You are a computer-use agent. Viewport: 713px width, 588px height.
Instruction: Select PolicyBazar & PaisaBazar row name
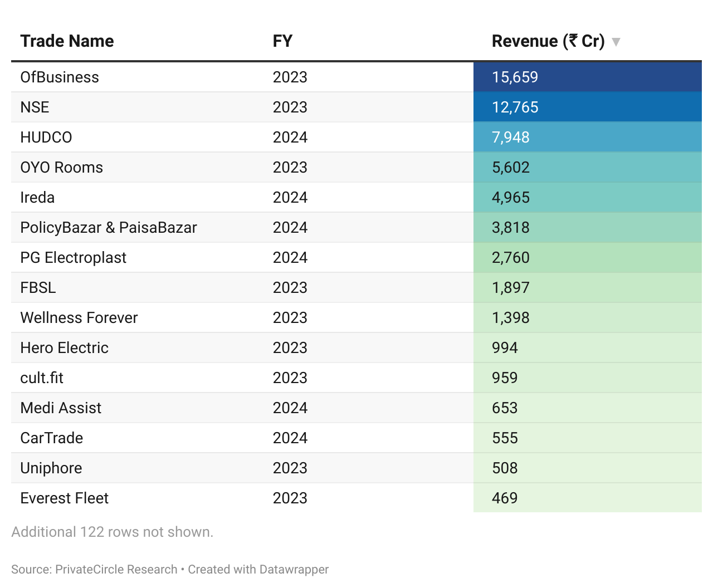[109, 228]
